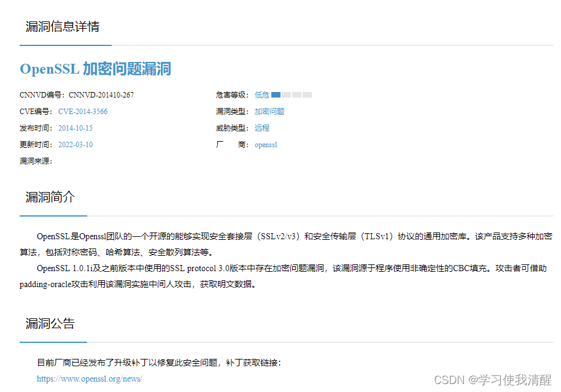
Task: Click the OpenSSL 加密问题漏洞 title
Action: point(96,69)
